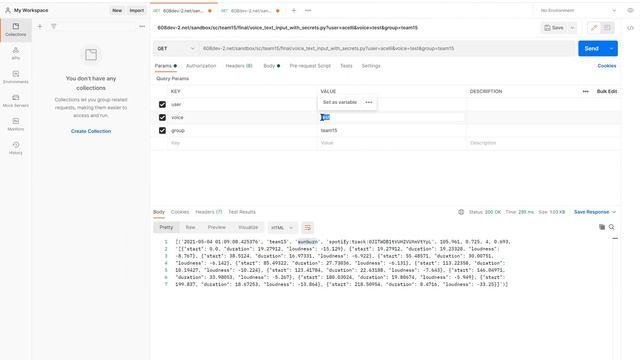The height and width of the screenshot is (360, 640).
Task: Click the request URL input field
Action: tap(388, 49)
